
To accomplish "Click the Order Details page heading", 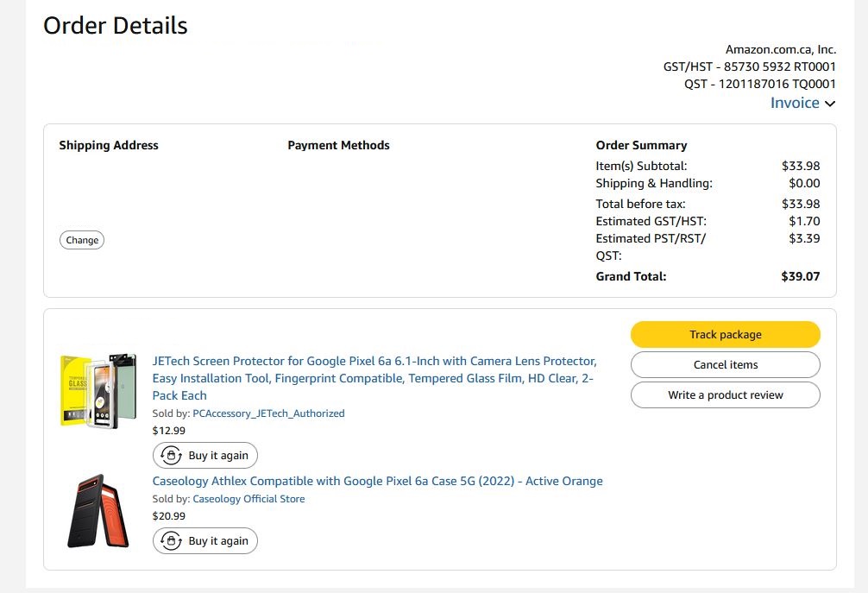I will coord(116,26).
